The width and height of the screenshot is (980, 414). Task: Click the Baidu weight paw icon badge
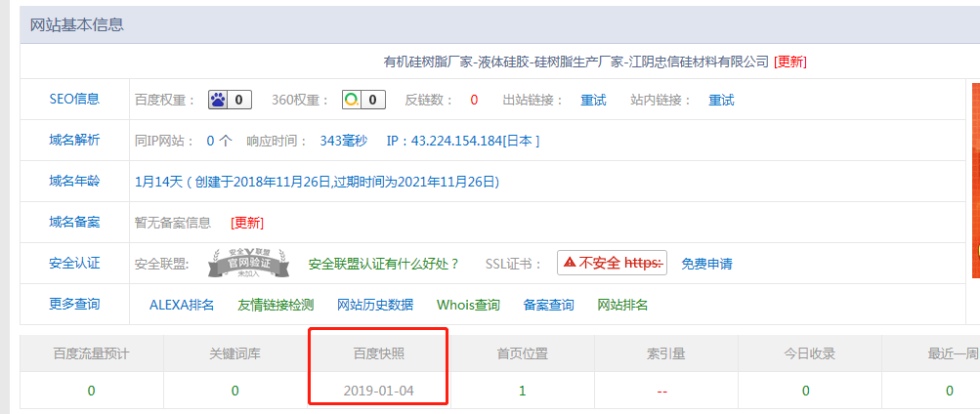pyautogui.click(x=230, y=100)
